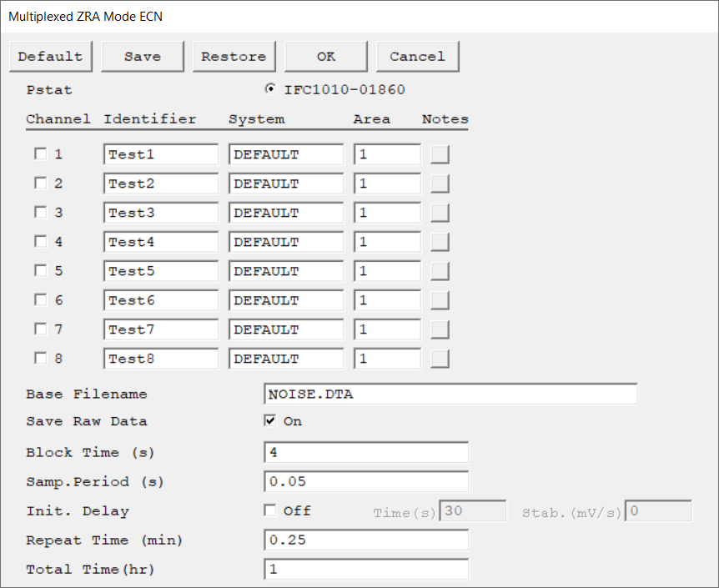Select the IFC1010-01860 potentiostat radio button

270,90
